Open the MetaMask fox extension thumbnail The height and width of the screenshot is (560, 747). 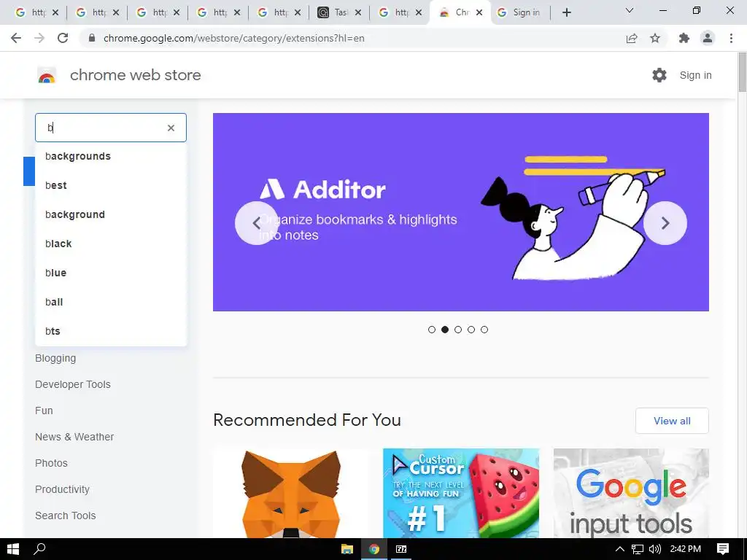click(x=291, y=494)
